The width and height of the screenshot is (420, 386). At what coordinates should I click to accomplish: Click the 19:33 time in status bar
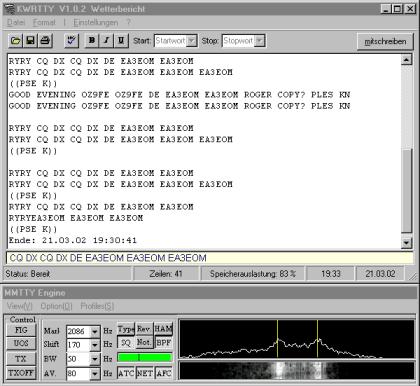[x=331, y=274]
